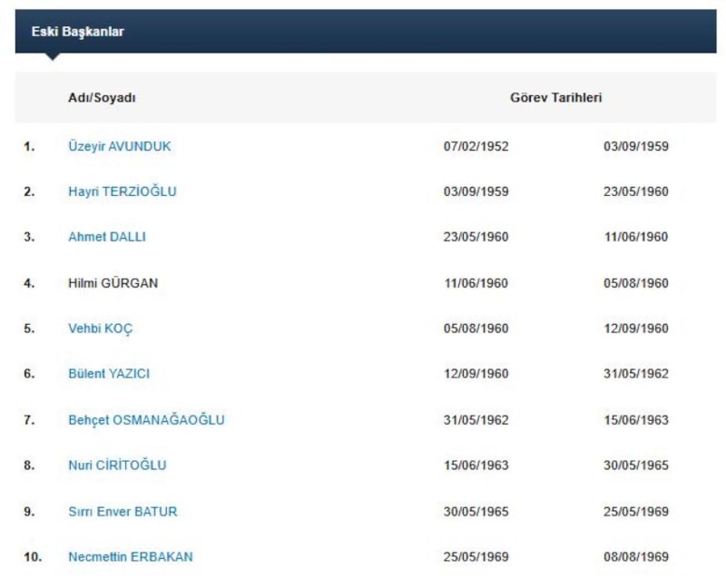Viewport: 726px width, 588px height.
Task: Select the Vehbi KOÇ link
Action: (x=100, y=328)
